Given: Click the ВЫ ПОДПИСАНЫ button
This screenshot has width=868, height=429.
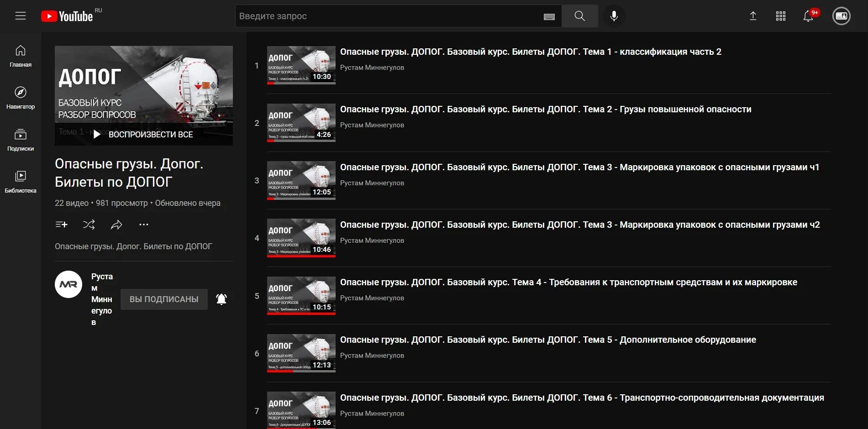Looking at the screenshot, I should (x=164, y=299).
